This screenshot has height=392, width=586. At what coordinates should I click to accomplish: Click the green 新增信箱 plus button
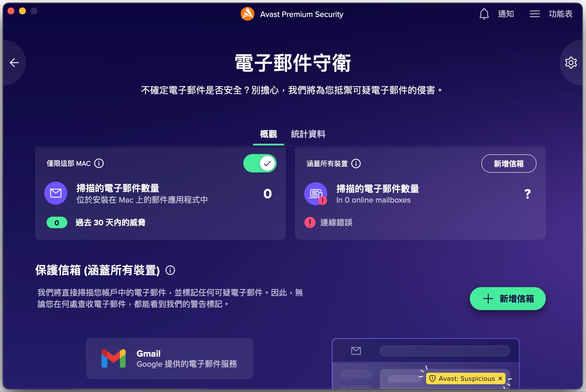click(508, 299)
